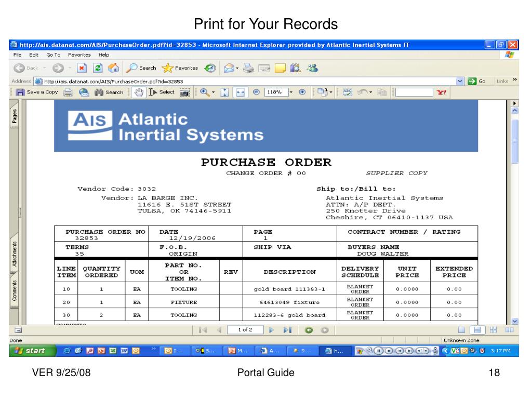Screen dimensions: 532x399
Task: Expand the quick launch chevron in taskbar
Action: 154,349
